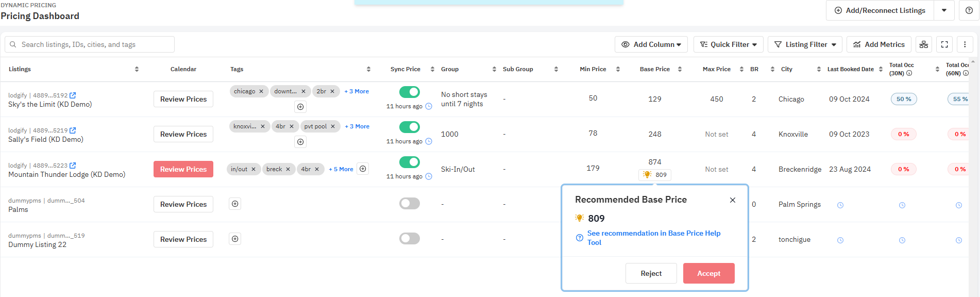Click the 809 recommended price bulb badge
This screenshot has width=980, height=297.
(x=655, y=175)
